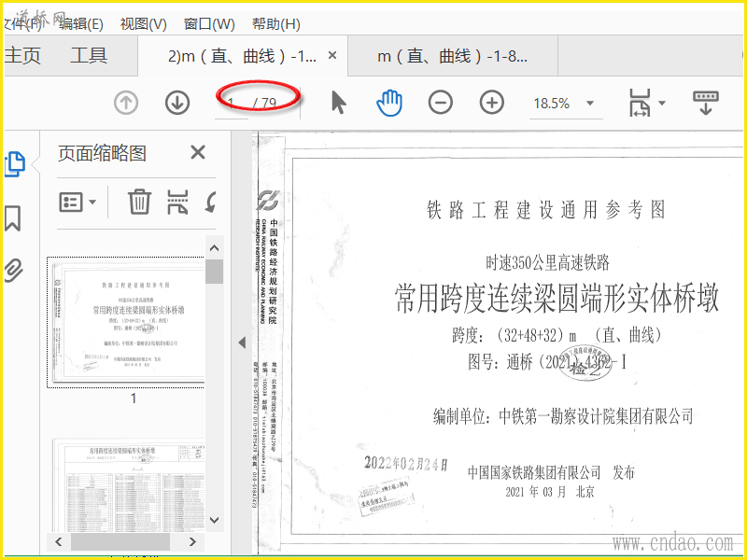Image resolution: width=747 pixels, height=560 pixels.
Task: Select page 1 thumbnail
Action: 127,322
